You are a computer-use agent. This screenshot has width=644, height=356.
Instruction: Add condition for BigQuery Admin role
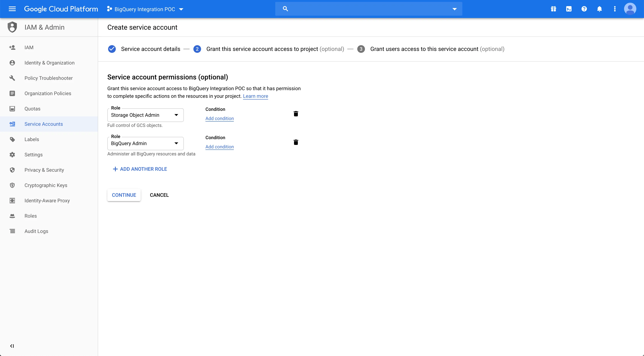(219, 147)
